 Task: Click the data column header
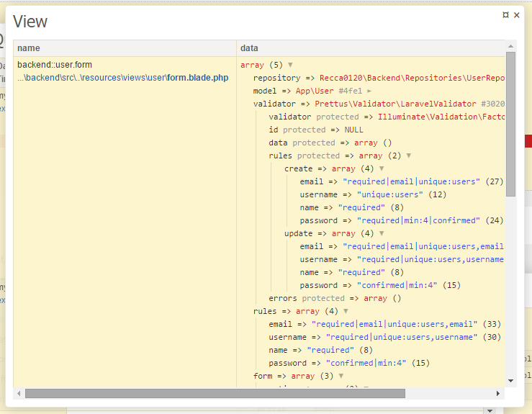pyautogui.click(x=371, y=48)
